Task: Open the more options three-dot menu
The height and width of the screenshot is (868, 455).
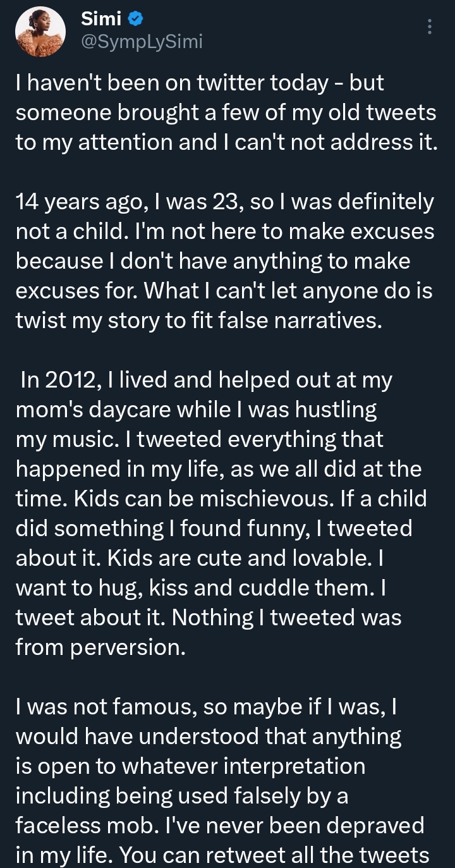Action: tap(430, 27)
